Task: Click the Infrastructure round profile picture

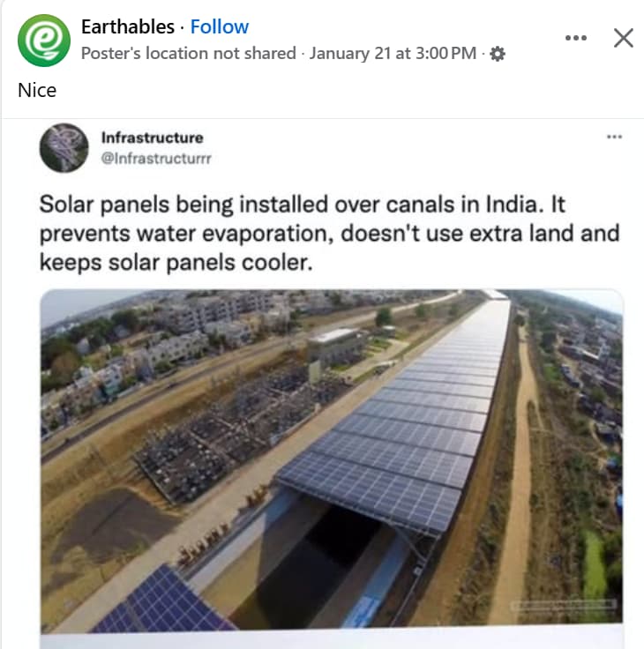Action: tap(64, 147)
